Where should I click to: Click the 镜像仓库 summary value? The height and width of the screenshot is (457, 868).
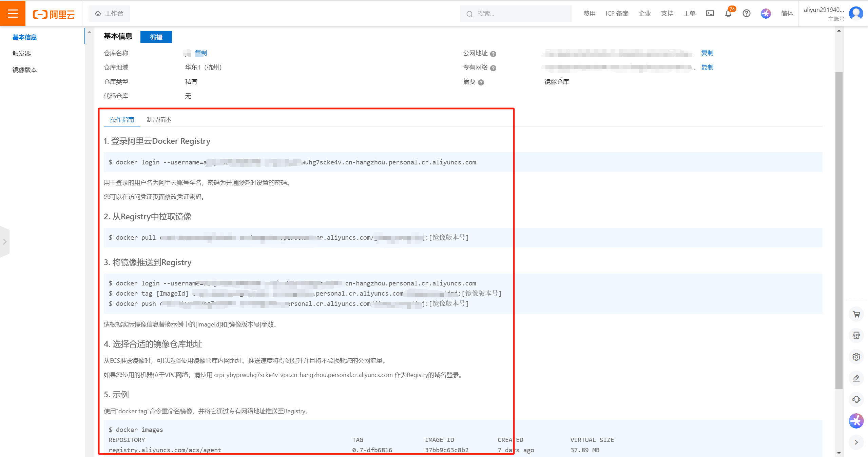557,82
